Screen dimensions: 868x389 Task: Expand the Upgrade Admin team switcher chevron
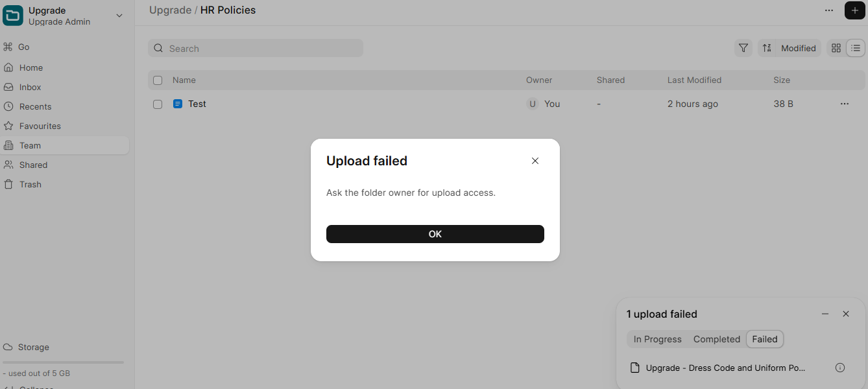pyautogui.click(x=119, y=16)
